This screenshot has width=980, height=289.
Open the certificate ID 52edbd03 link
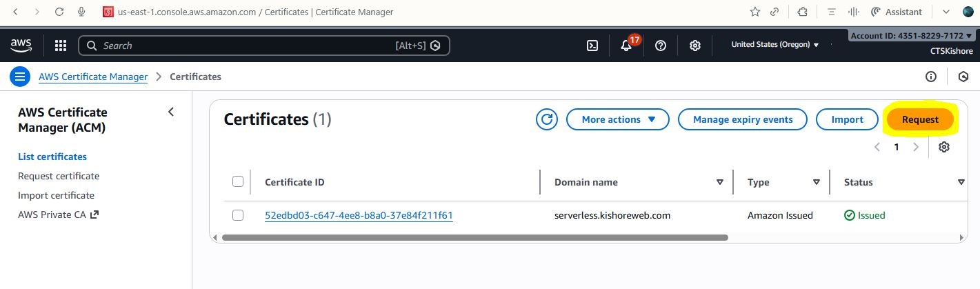click(359, 215)
